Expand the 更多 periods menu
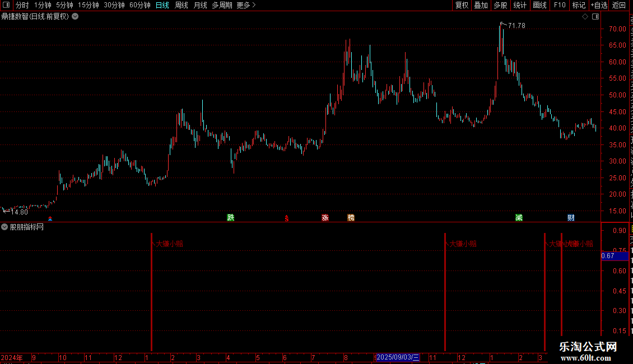 tap(246, 5)
